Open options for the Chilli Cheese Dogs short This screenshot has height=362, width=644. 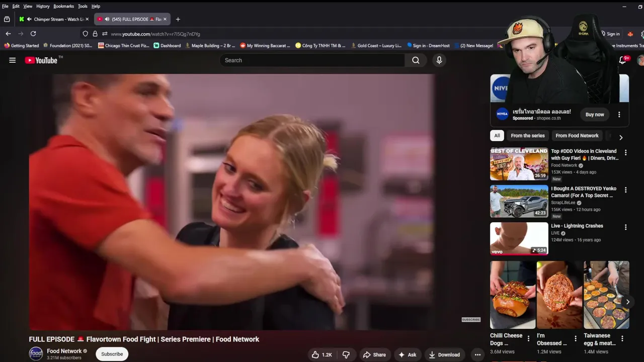click(x=528, y=339)
